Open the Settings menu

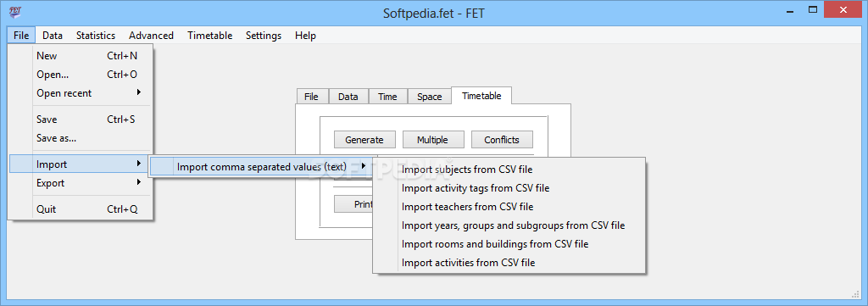point(264,36)
